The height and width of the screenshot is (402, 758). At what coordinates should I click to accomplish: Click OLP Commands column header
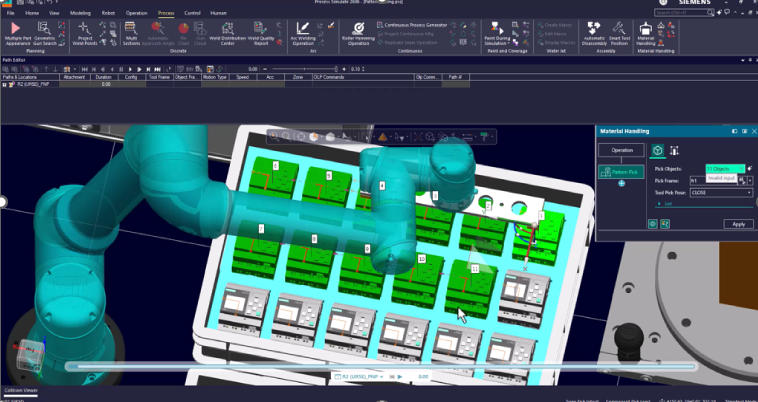pyautogui.click(x=363, y=77)
